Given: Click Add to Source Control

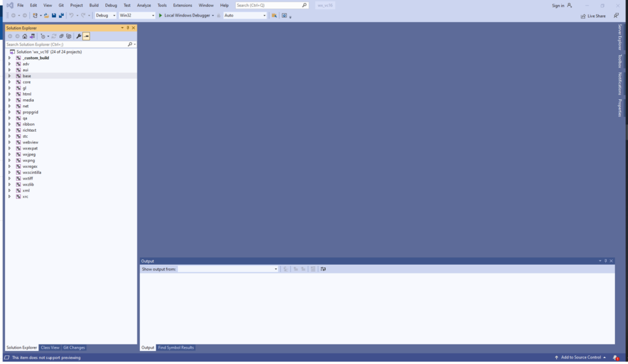Looking at the screenshot, I should (580, 358).
